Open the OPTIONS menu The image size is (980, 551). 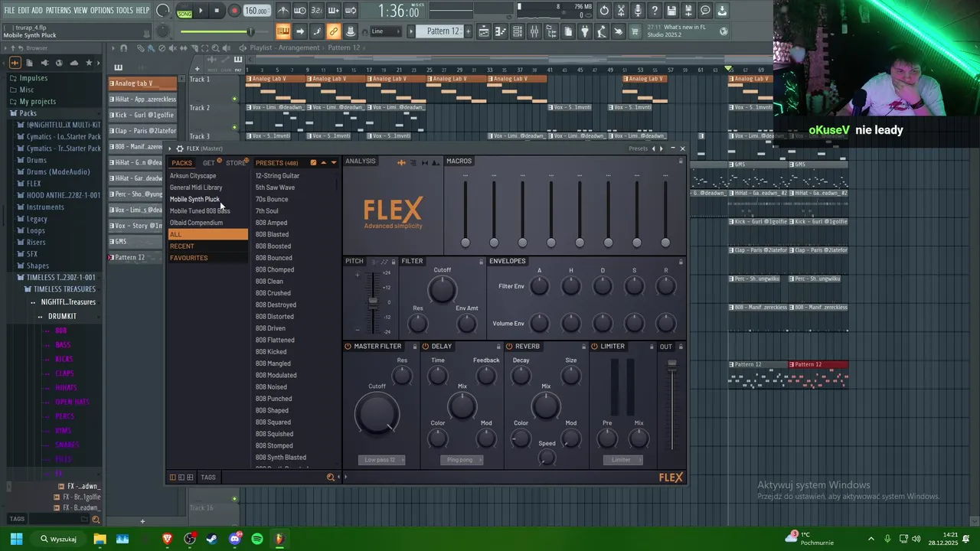102,11
